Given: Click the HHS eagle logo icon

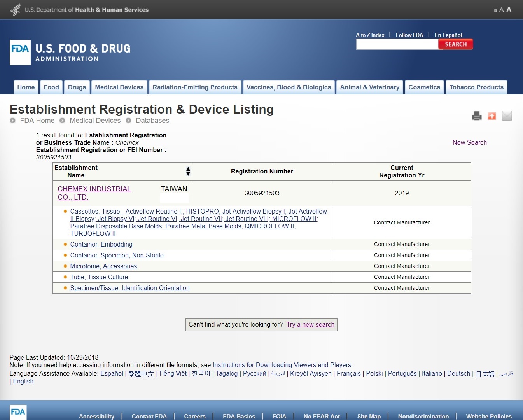Looking at the screenshot, I should (x=15, y=9).
